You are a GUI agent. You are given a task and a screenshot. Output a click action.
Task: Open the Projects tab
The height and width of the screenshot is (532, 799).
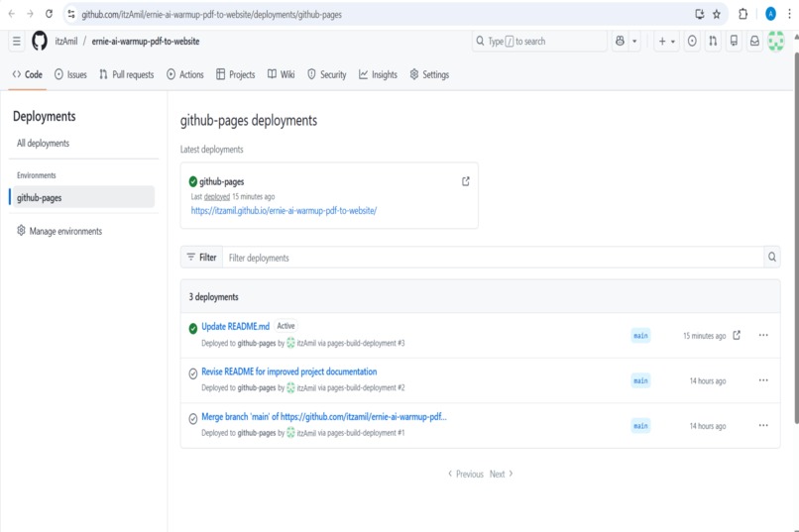pyautogui.click(x=235, y=74)
